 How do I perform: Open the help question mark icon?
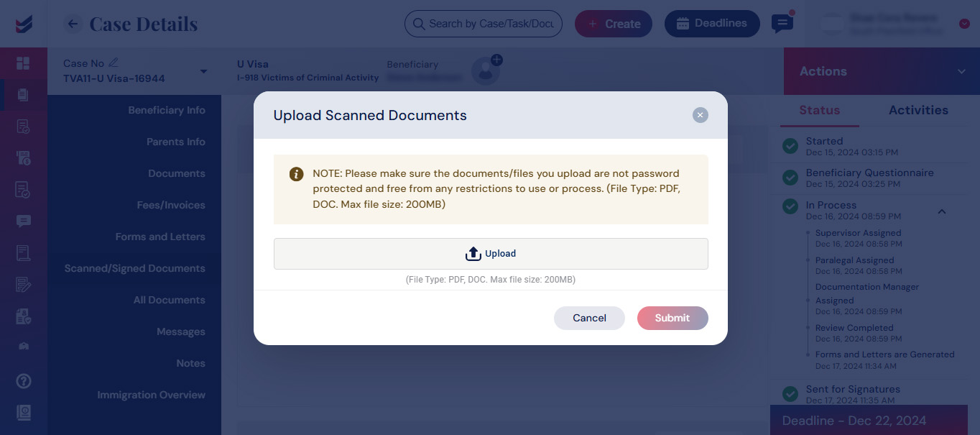(23, 381)
